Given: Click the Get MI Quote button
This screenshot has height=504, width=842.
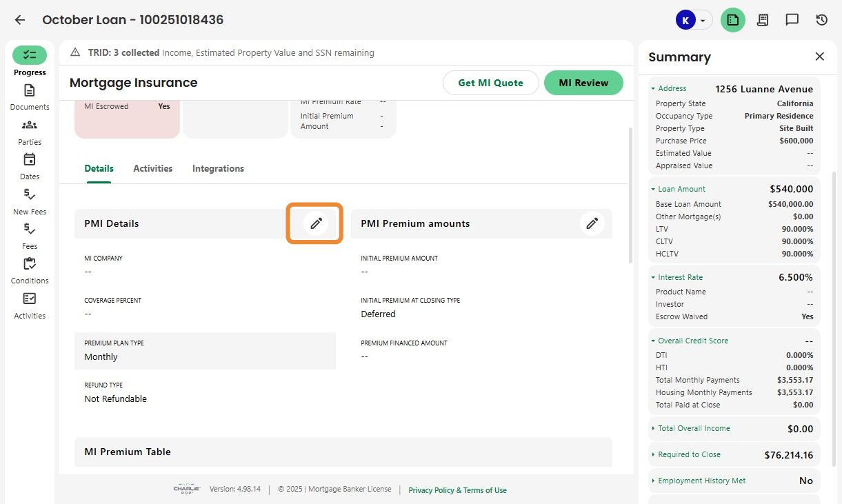Looking at the screenshot, I should pyautogui.click(x=490, y=83).
